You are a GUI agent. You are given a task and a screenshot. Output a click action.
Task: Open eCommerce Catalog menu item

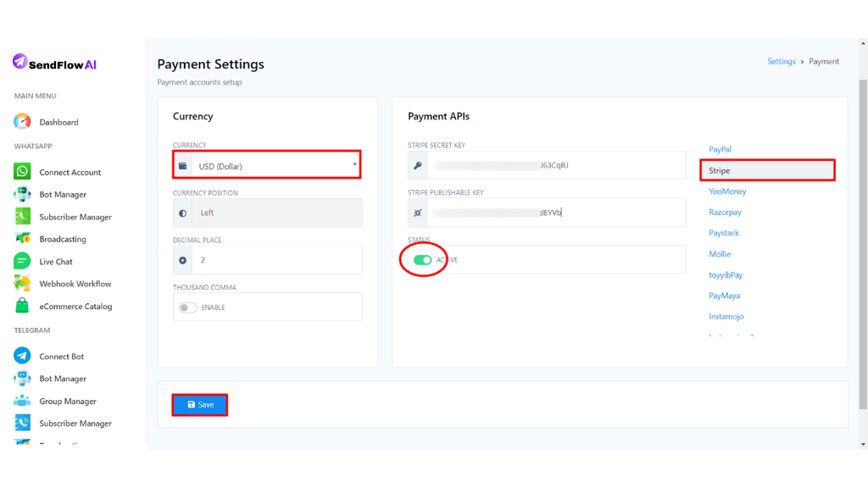75,307
